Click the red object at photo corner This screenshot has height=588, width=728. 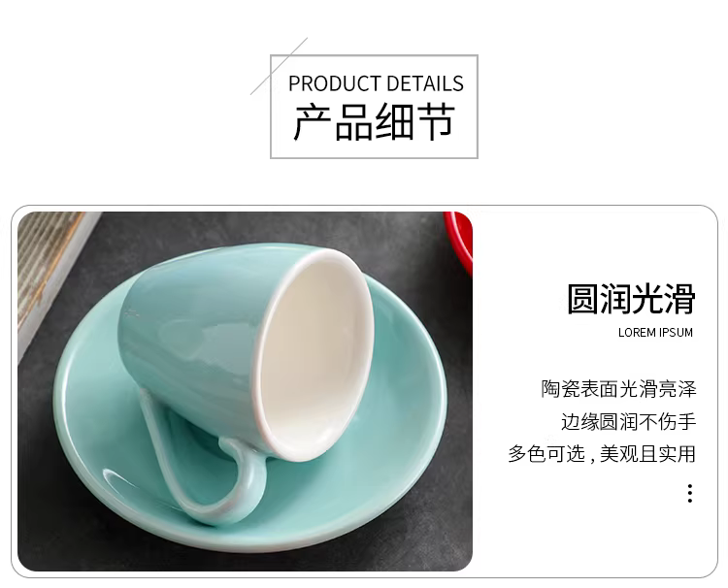[x=459, y=242]
